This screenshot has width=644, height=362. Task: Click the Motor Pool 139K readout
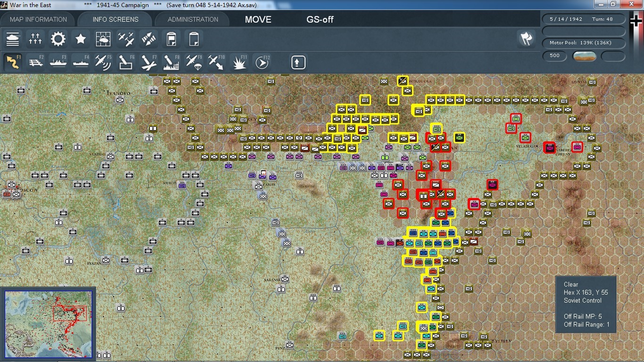coord(584,43)
